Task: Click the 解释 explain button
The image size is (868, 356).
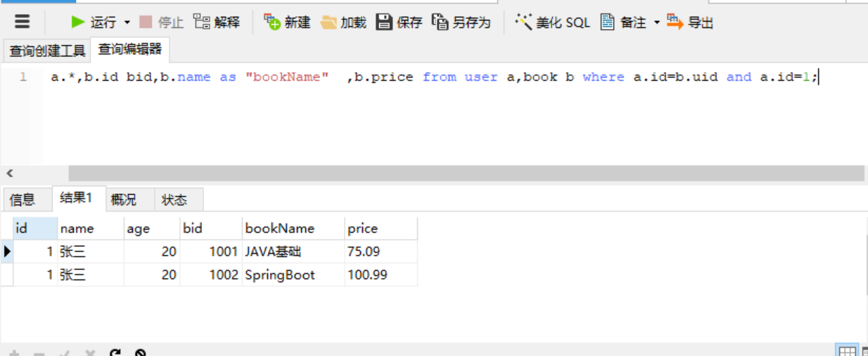Action: pyautogui.click(x=217, y=23)
